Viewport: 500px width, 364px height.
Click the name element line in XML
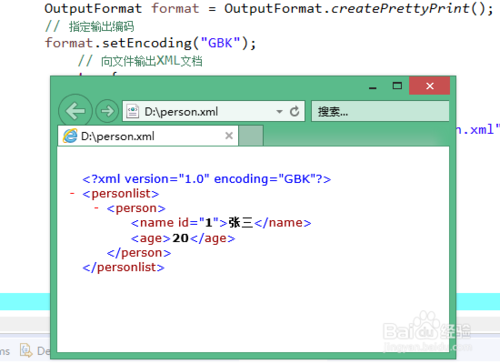(x=221, y=223)
